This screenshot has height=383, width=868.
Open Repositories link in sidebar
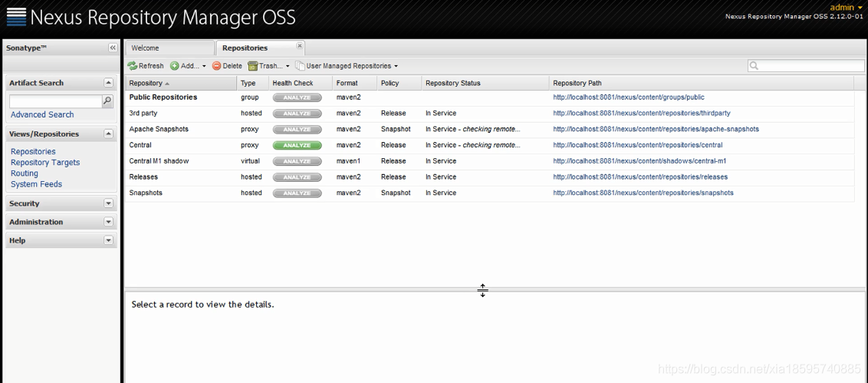point(33,151)
